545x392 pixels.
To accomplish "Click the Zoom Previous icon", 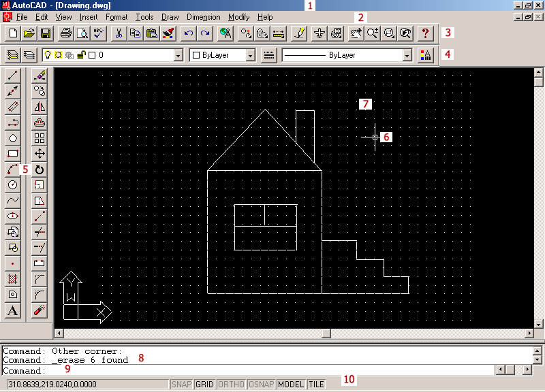I will (405, 33).
